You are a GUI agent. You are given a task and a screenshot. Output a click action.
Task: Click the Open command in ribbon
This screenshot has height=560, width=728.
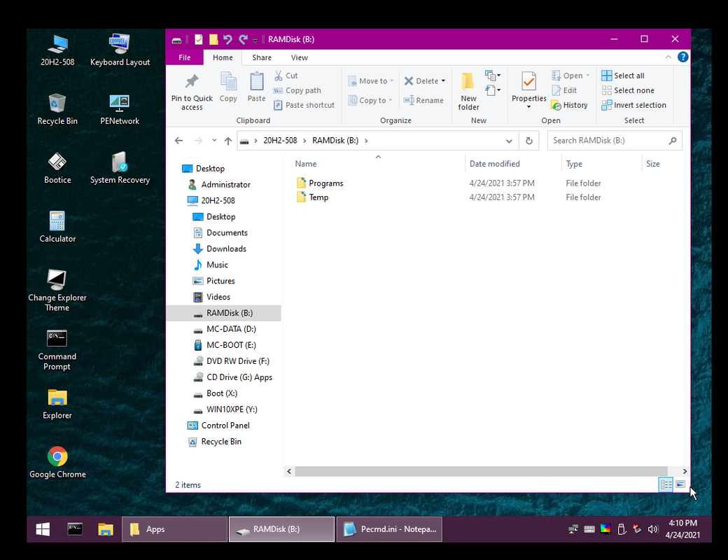coord(570,76)
